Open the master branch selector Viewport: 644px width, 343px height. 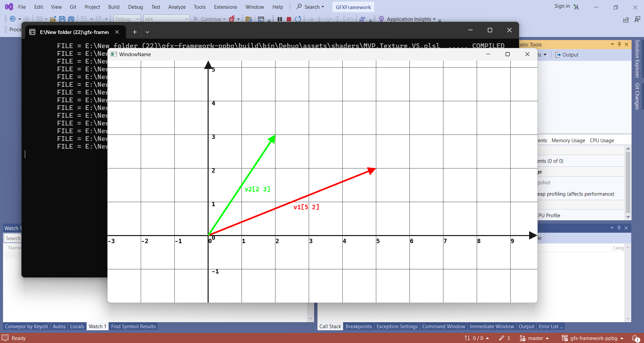click(x=534, y=338)
